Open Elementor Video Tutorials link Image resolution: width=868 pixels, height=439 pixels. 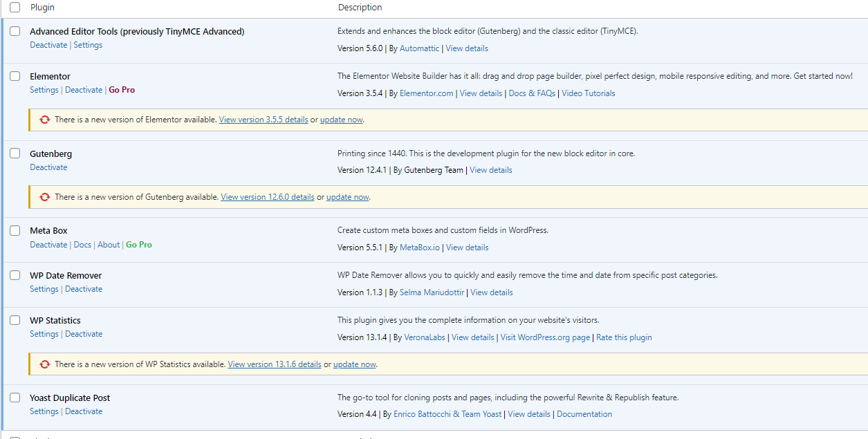[589, 93]
